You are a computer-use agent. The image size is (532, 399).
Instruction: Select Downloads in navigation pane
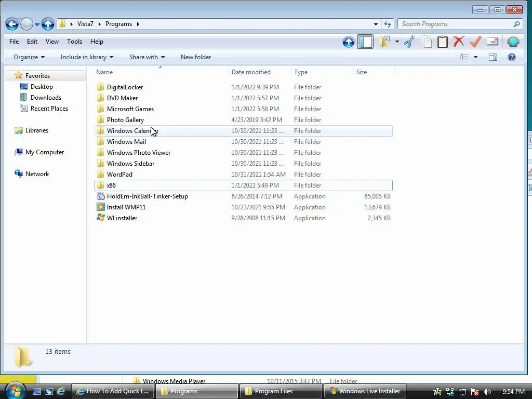pyautogui.click(x=46, y=97)
